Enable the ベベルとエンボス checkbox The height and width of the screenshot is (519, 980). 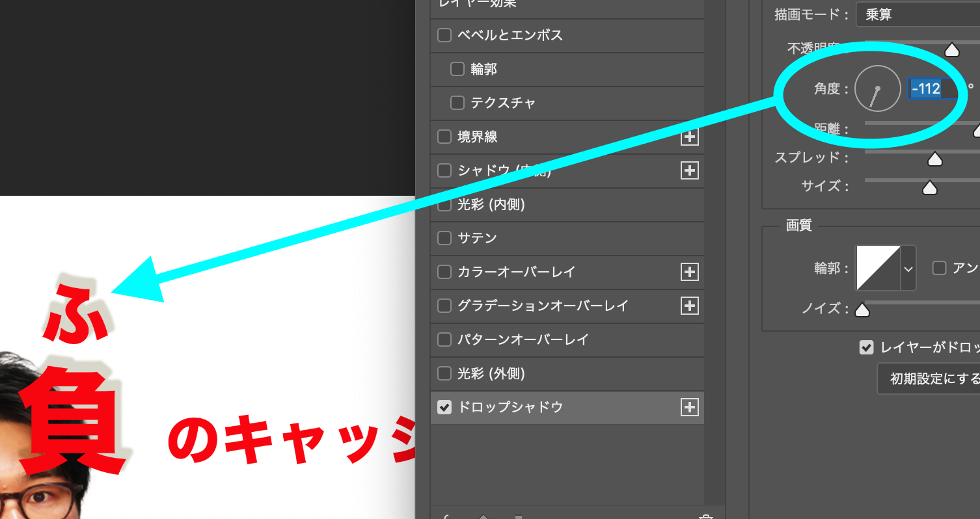pos(444,35)
